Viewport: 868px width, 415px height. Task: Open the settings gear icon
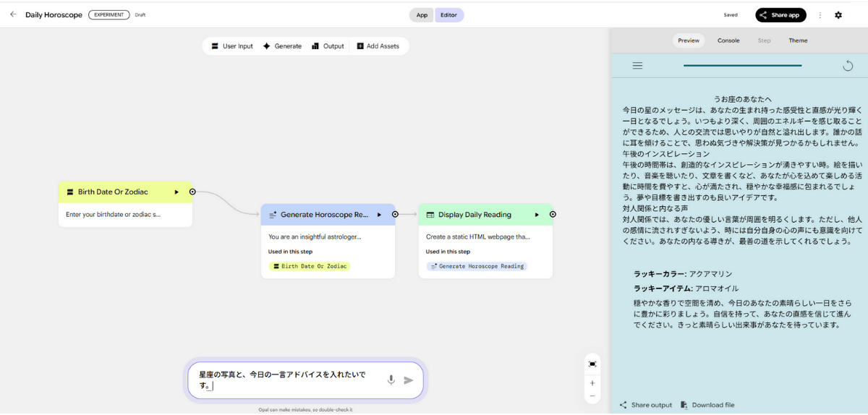(838, 15)
